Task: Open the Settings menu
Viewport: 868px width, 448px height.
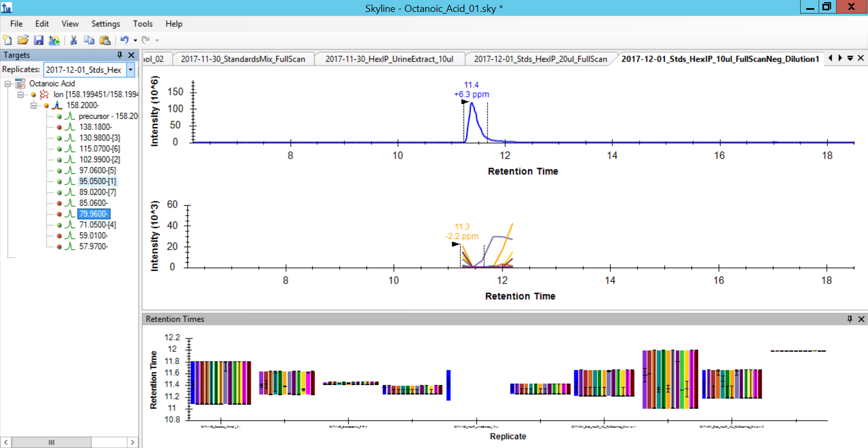Action: pos(105,24)
